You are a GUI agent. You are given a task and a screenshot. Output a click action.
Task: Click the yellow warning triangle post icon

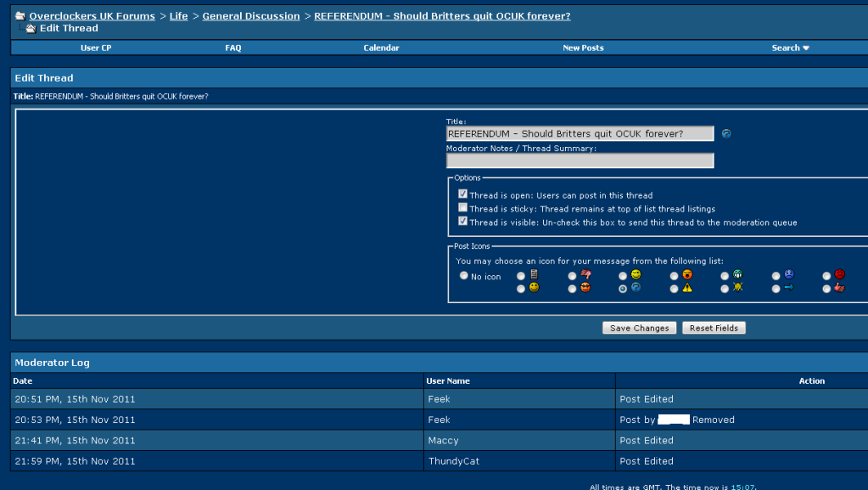click(x=687, y=289)
